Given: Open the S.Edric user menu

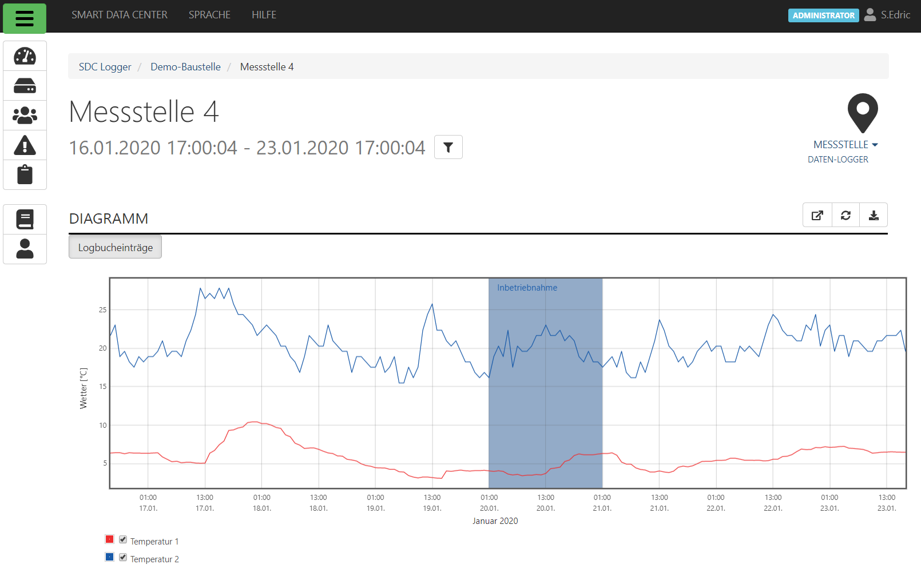Looking at the screenshot, I should (888, 15).
